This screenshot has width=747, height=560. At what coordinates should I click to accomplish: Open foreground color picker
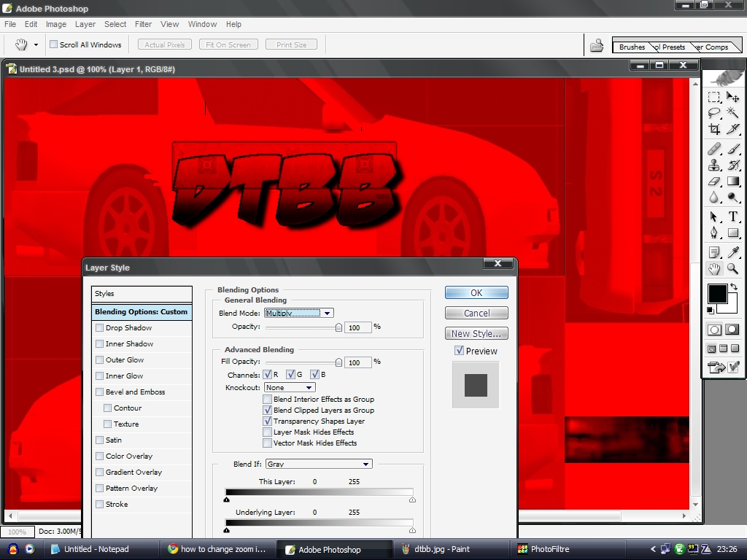coord(717,293)
